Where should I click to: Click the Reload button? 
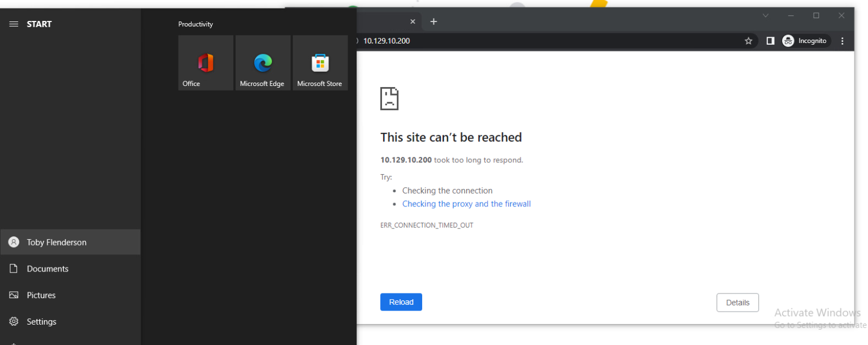[x=401, y=301]
